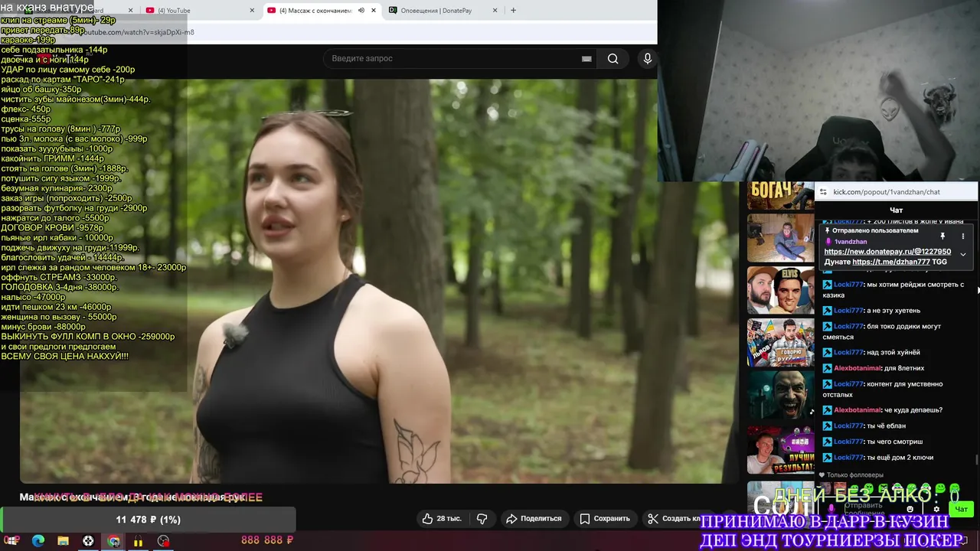Image resolution: width=980 pixels, height=551 pixels.
Task: Click the streamer webcam overlay
Action: (818, 91)
